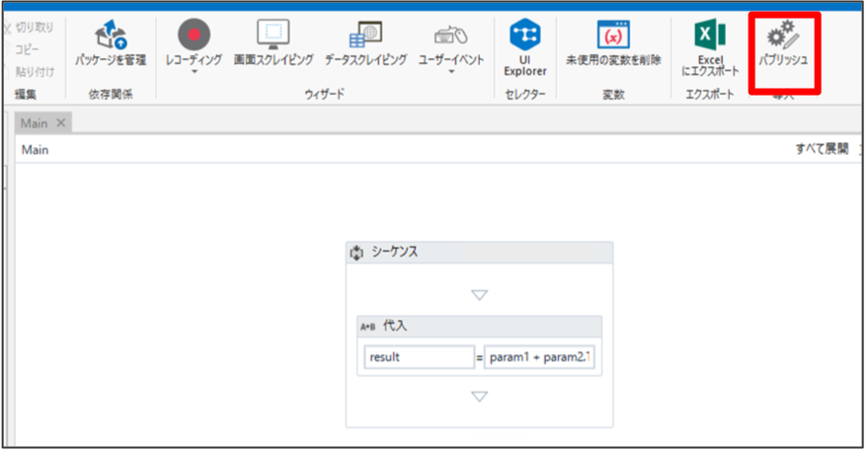Expand the レコーディング dropdown arrow

[195, 72]
